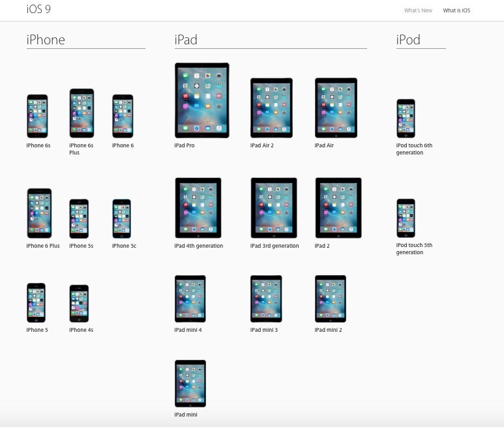504x427 pixels.
Task: Click the iPad section heading
Action: pyautogui.click(x=186, y=40)
